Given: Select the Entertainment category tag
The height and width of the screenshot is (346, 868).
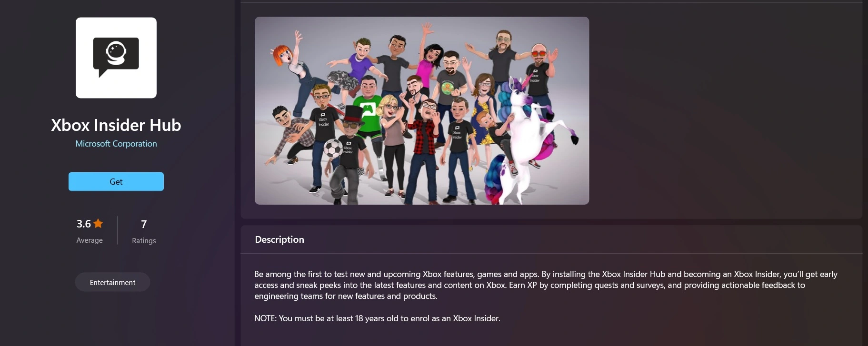Looking at the screenshot, I should 112,282.
